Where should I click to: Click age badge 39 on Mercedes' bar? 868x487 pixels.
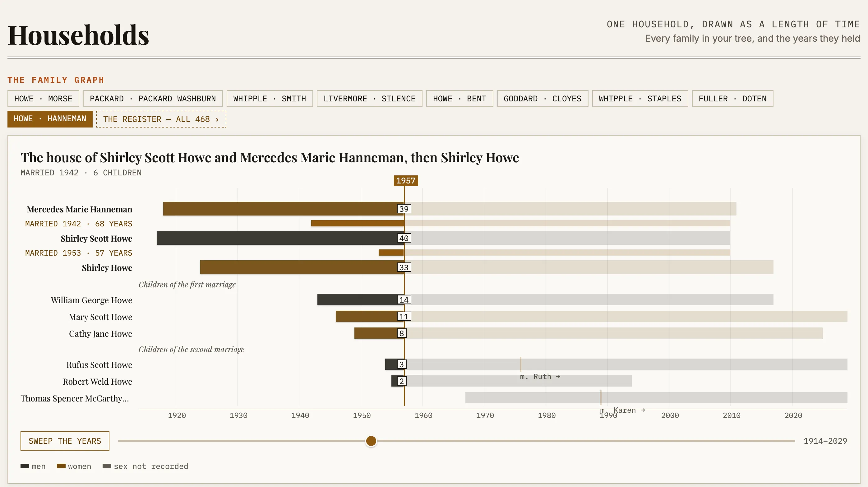pos(404,209)
